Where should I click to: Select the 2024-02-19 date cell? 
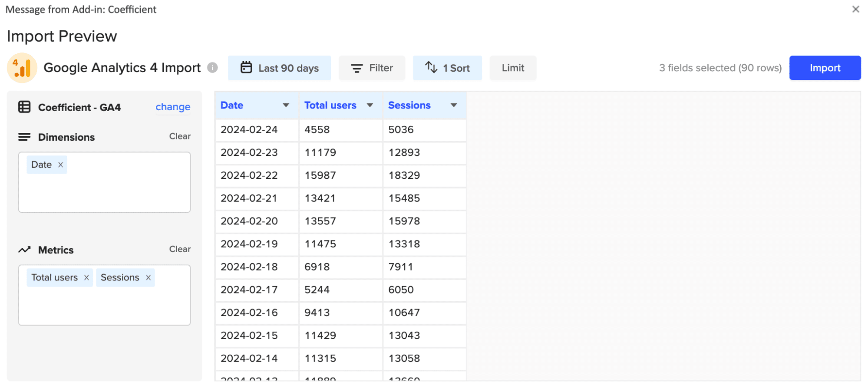(x=257, y=244)
